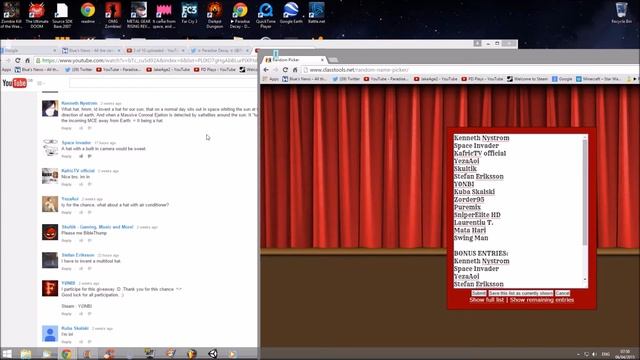Click Y0NBI commenter avatar
This screenshot has width=640, height=360.
(x=50, y=288)
